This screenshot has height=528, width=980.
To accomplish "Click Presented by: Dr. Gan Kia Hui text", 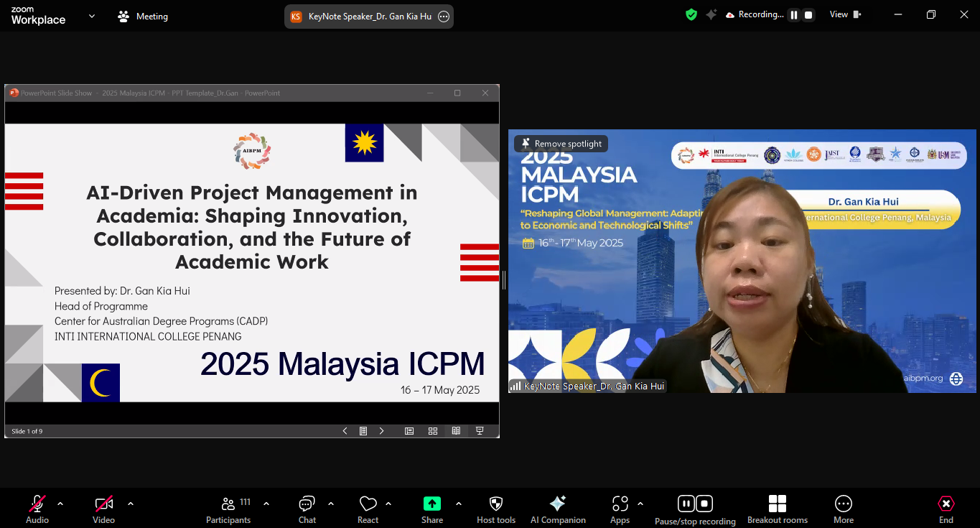I will [122, 291].
